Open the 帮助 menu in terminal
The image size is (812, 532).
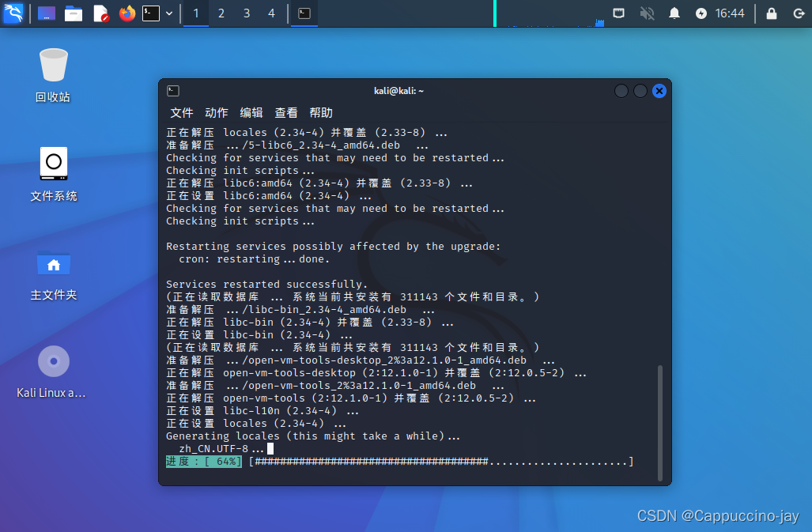tap(320, 113)
